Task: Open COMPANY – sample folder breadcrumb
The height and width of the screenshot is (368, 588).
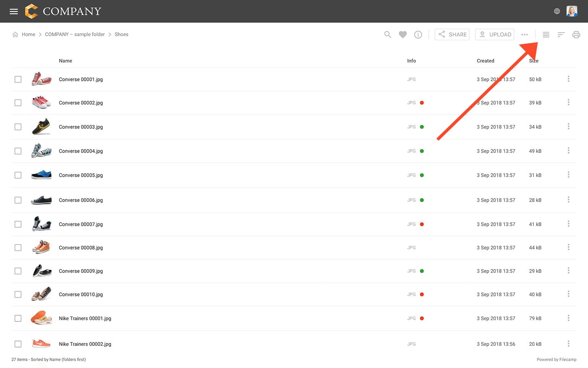Action: 75,34
